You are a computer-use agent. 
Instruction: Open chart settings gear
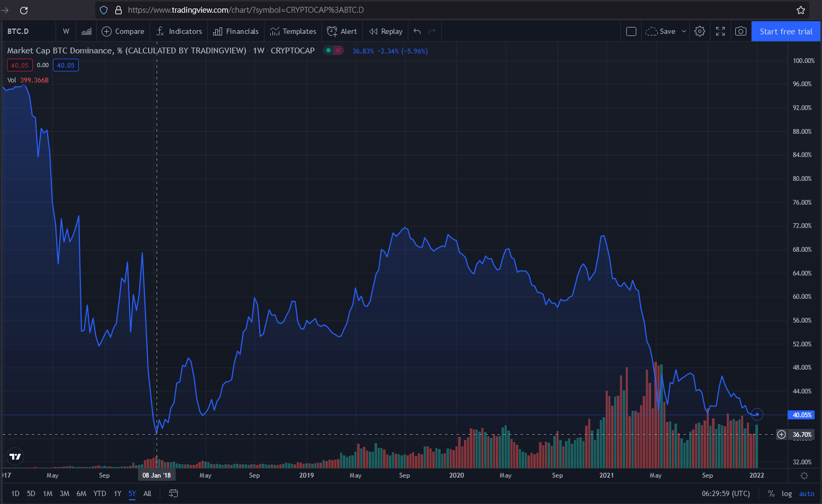(x=700, y=31)
